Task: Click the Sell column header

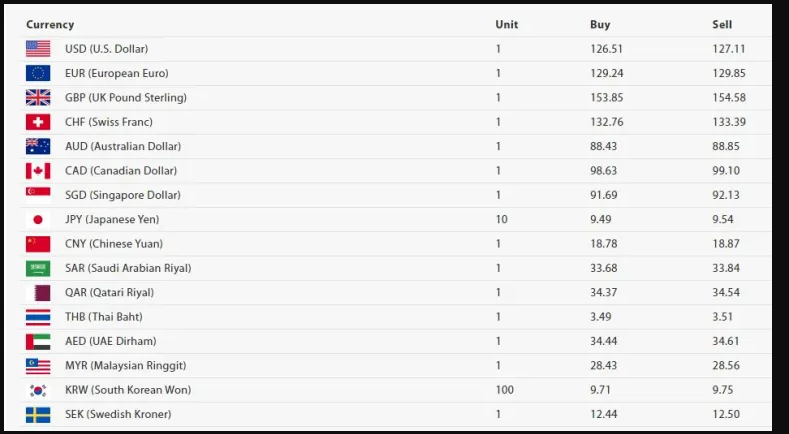Action: (x=722, y=25)
